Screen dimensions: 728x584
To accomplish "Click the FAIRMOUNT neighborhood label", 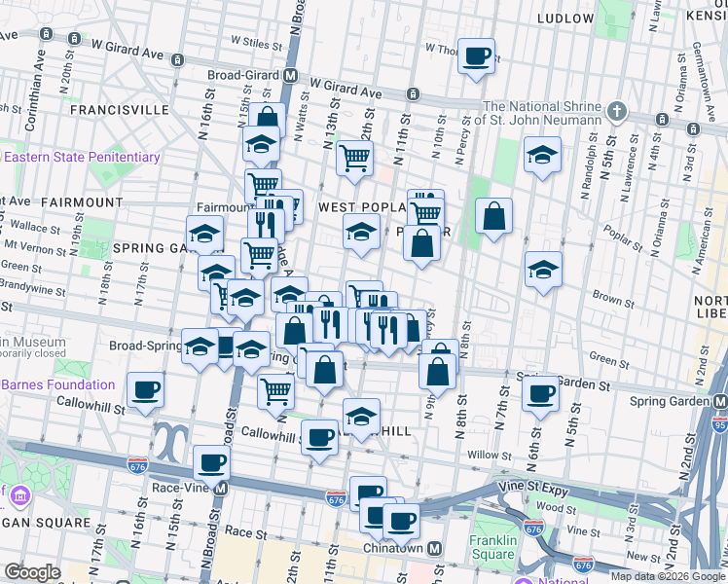I will [x=82, y=202].
